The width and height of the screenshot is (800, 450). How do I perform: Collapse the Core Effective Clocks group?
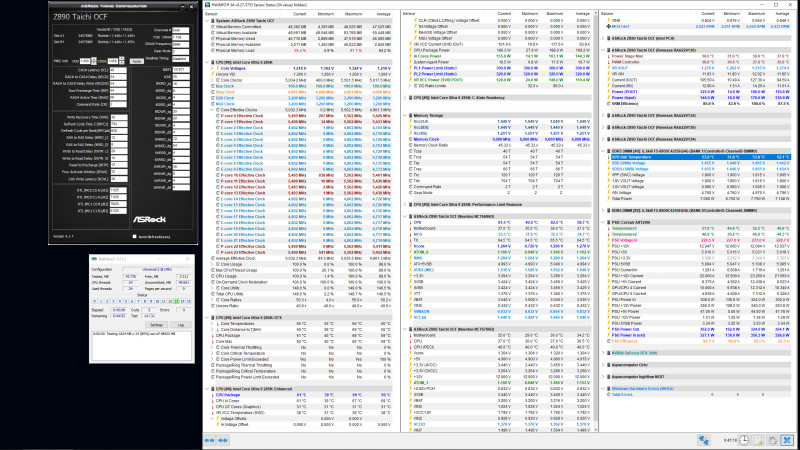click(x=212, y=110)
